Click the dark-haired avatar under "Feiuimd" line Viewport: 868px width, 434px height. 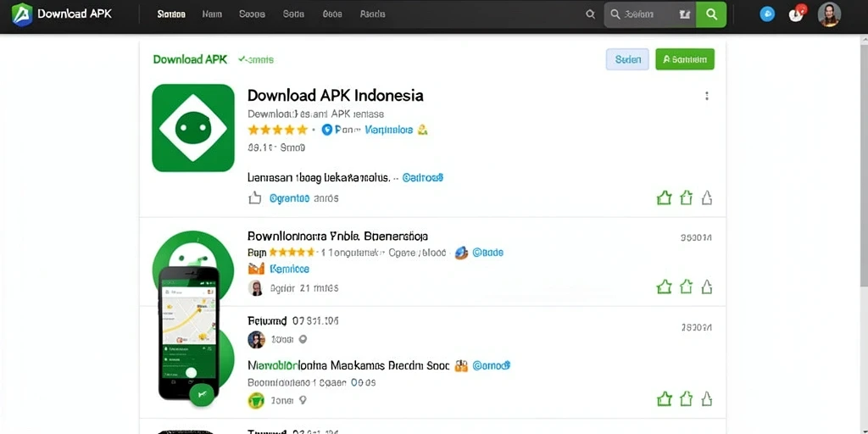[256, 339]
